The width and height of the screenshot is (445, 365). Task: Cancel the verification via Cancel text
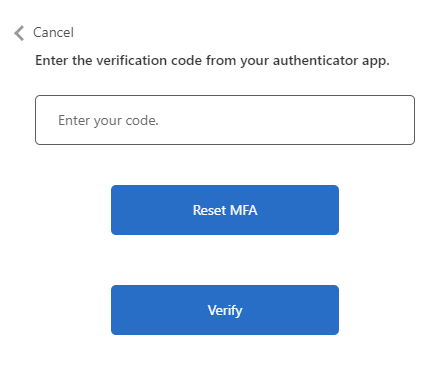[53, 33]
